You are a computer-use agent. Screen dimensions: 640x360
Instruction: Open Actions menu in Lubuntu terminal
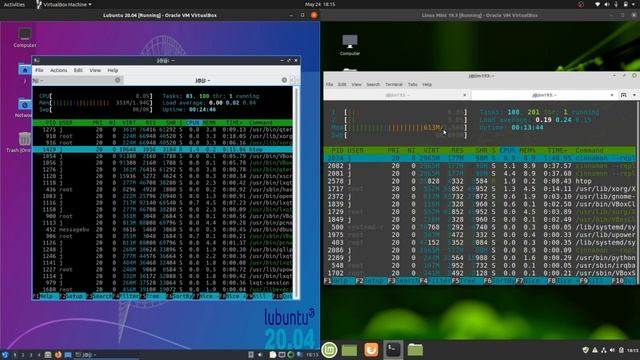coord(59,70)
